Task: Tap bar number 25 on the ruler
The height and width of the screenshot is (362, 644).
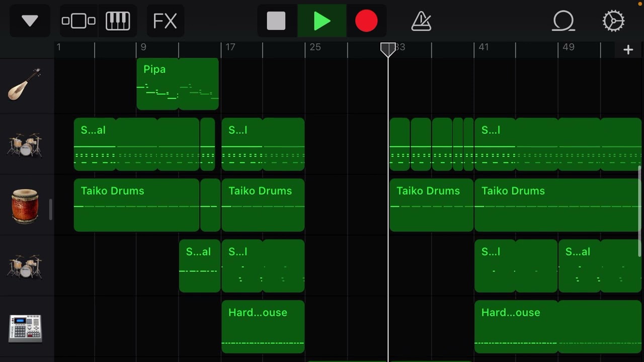Action: tap(315, 47)
